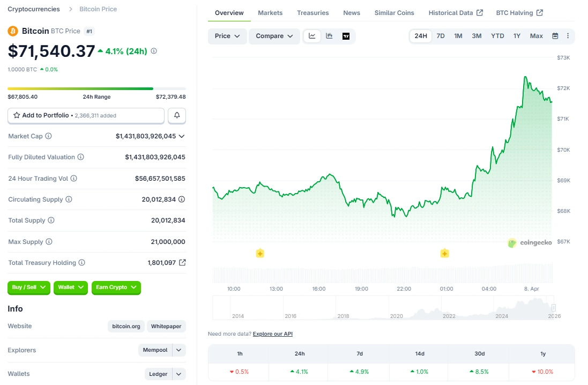Open the Compare dropdown
Image resolution: width=588 pixels, height=385 pixels.
point(273,36)
